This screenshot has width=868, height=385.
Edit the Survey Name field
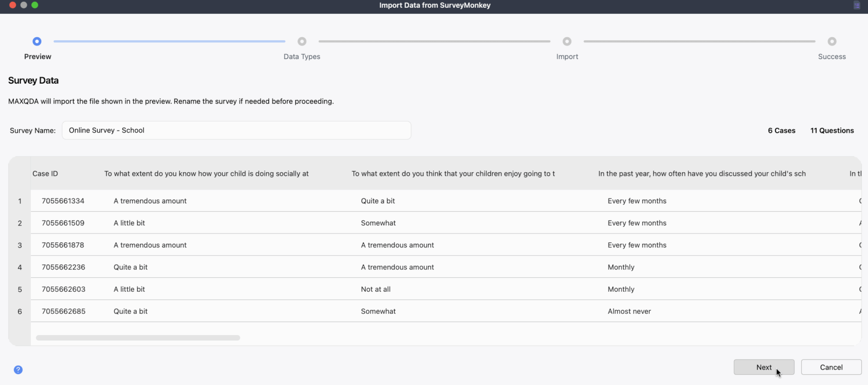237,130
